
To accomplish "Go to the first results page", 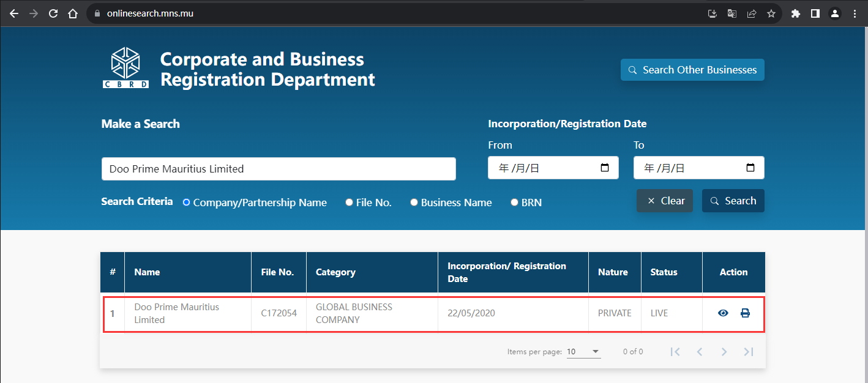I will click(x=675, y=352).
